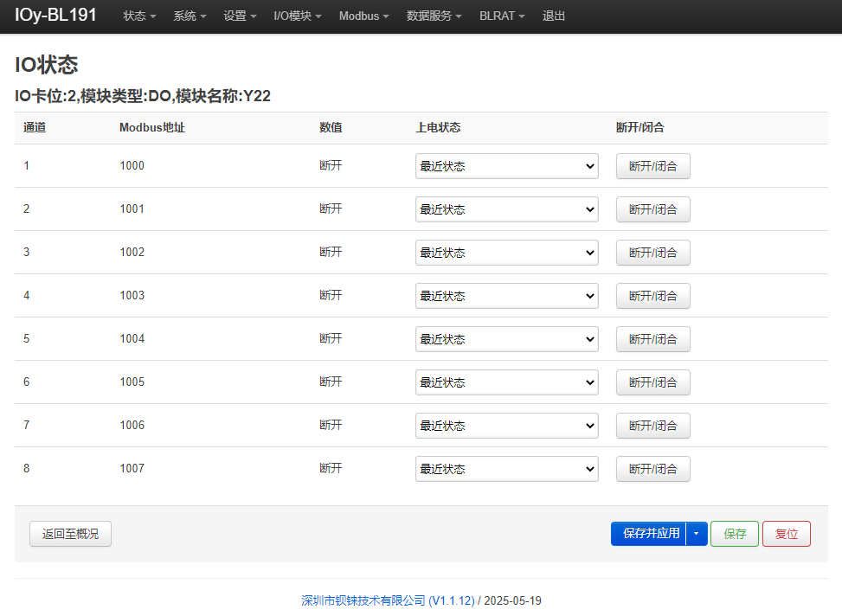
Task: Toggle 断开/闭合 for channel 5
Action: (653, 339)
